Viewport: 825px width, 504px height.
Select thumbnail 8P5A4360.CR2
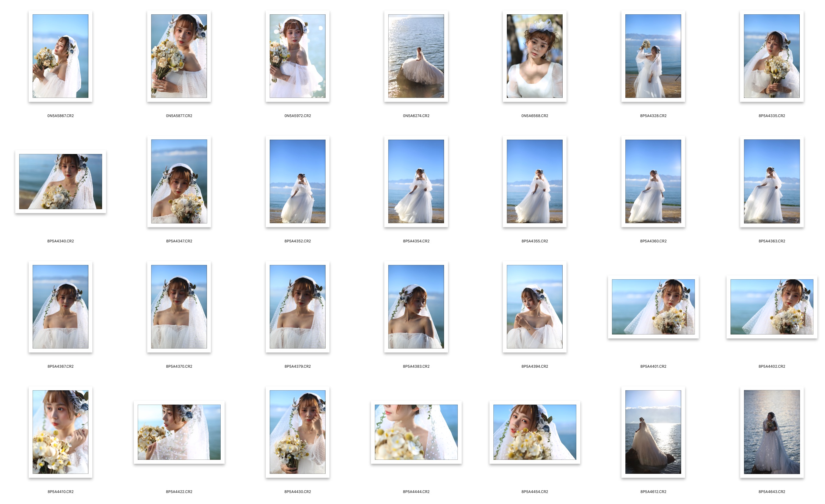click(x=653, y=181)
